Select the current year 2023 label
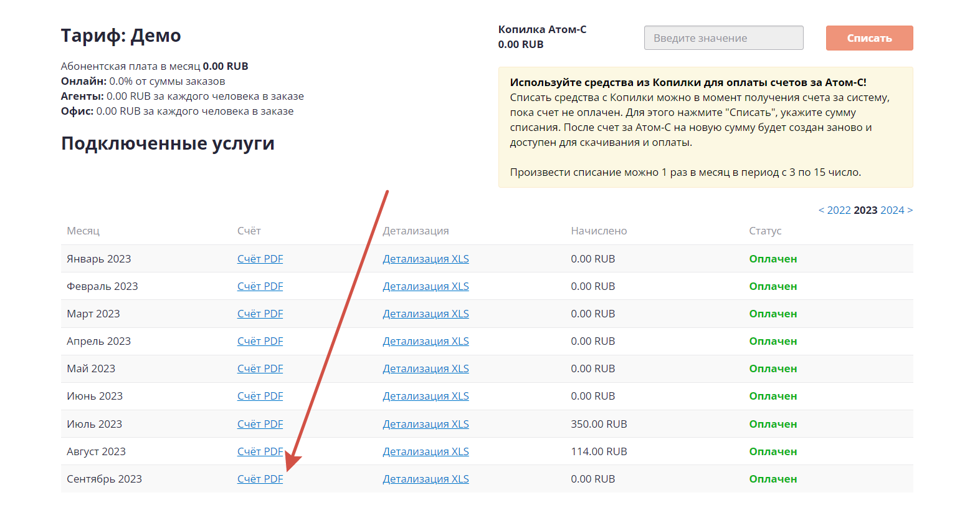 tap(865, 210)
